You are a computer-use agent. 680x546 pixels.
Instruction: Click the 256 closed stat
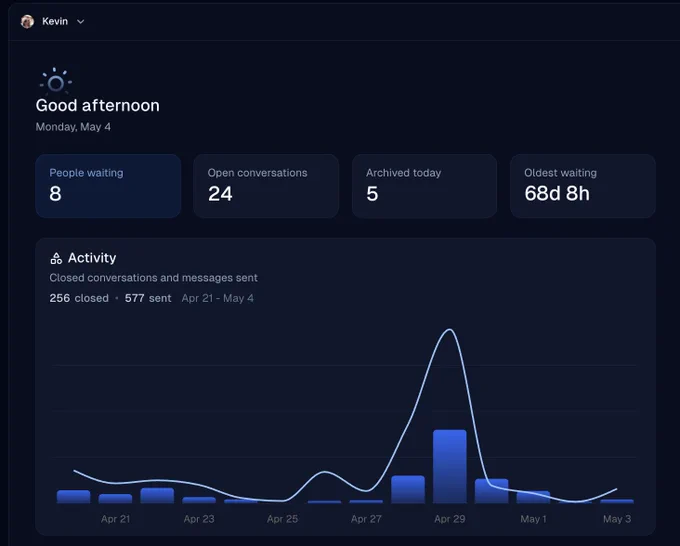click(x=79, y=298)
